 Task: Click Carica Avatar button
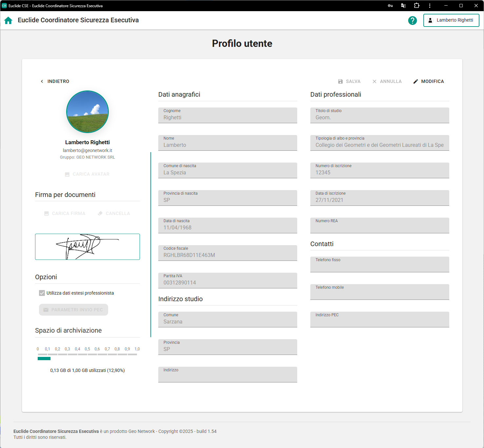87,174
